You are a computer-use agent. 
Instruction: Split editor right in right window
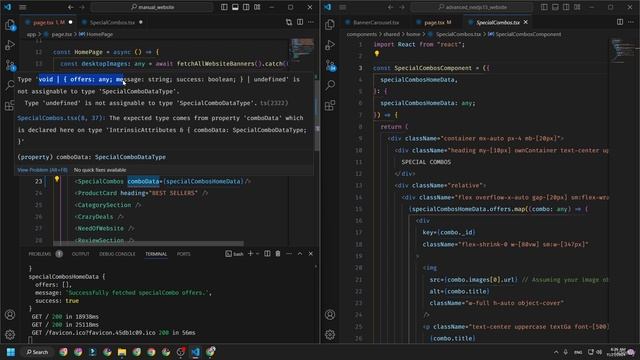pos(620,22)
